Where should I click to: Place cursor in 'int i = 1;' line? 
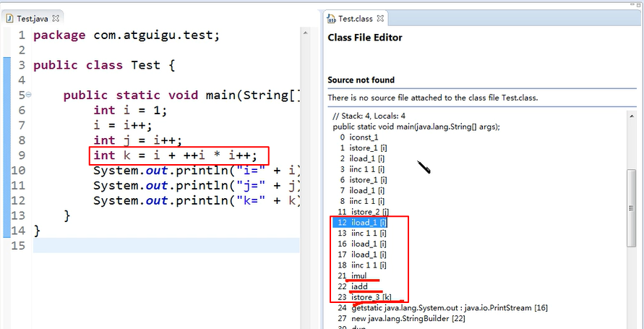click(130, 110)
